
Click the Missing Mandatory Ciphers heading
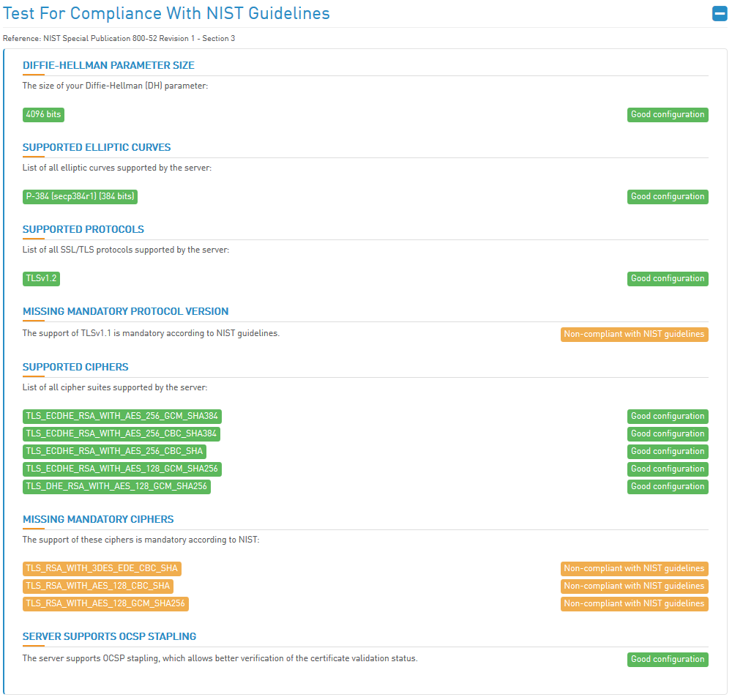[98, 519]
